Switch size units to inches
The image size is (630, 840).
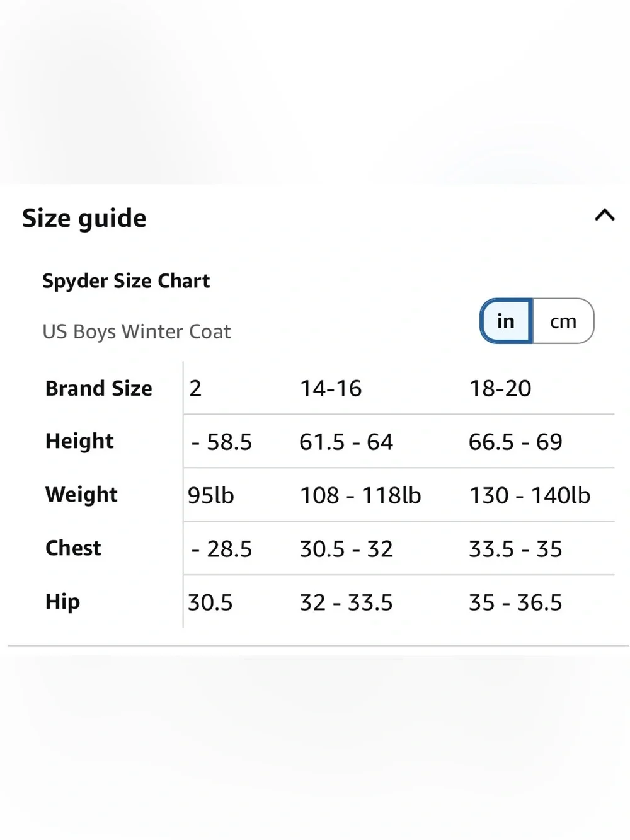point(507,321)
